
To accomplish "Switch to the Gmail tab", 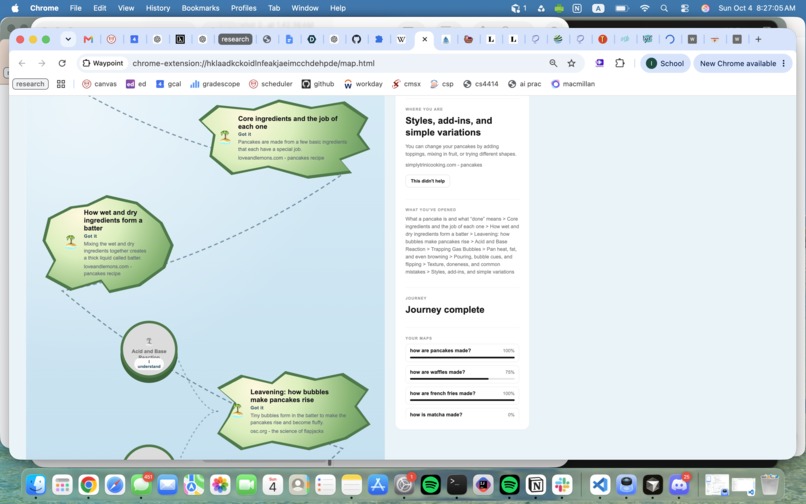I will click(88, 39).
